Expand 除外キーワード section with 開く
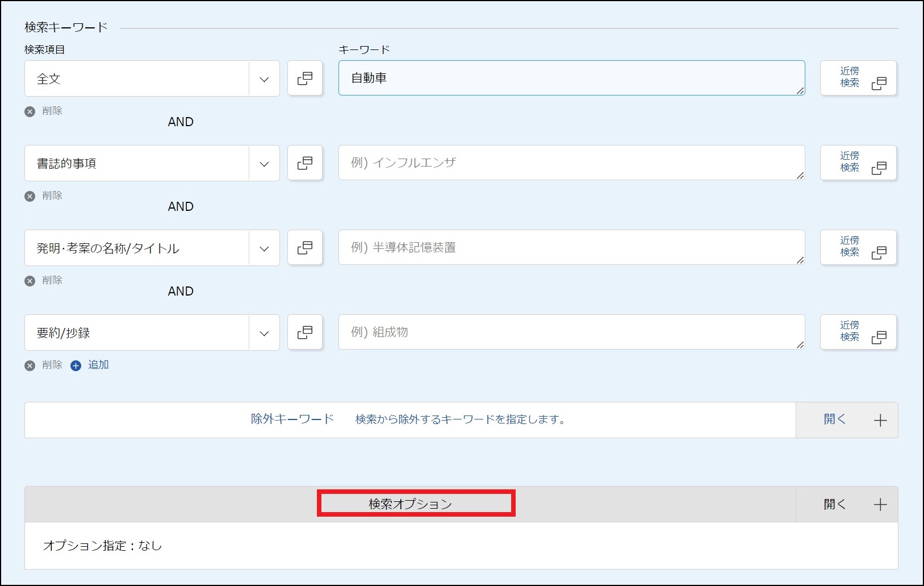The image size is (924, 586). [846, 420]
